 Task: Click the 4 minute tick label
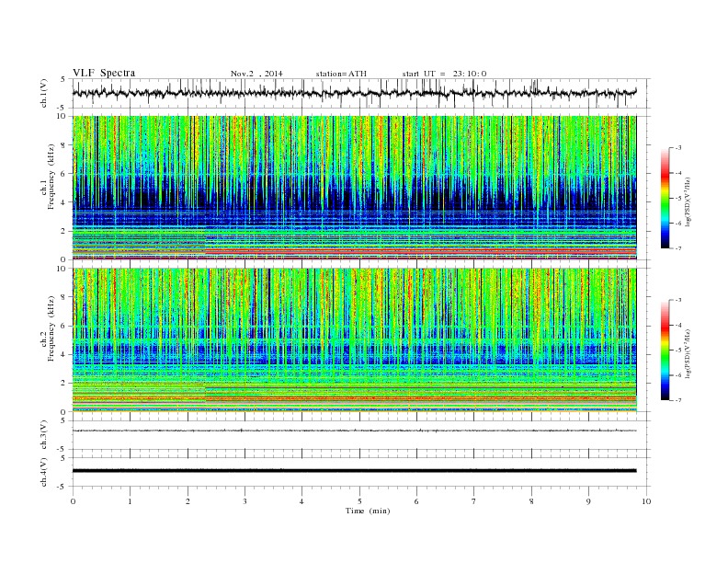(301, 501)
